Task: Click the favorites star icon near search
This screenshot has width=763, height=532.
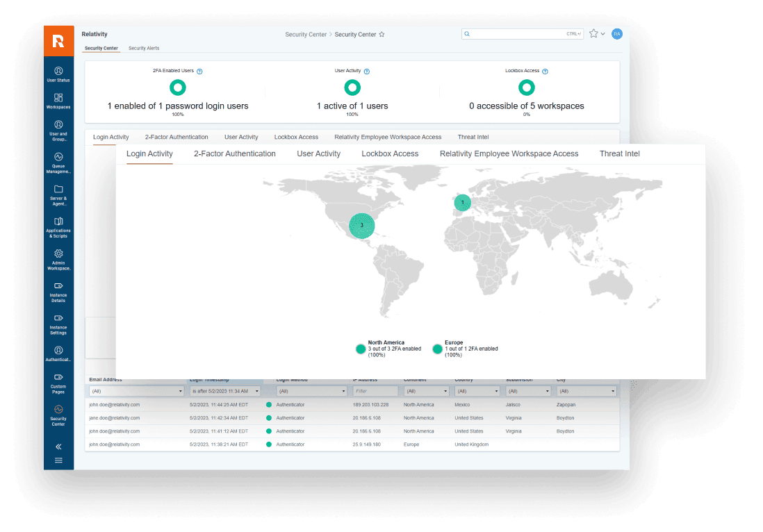Action: click(x=593, y=33)
